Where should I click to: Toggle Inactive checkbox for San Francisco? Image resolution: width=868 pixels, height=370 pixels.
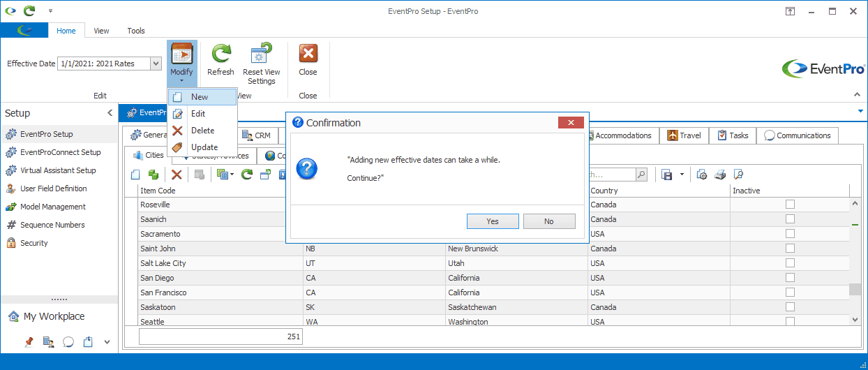790,293
